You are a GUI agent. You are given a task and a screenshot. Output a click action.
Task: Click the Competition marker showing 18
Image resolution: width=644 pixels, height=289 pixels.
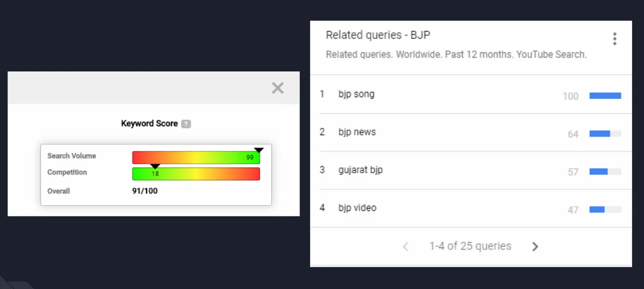pyautogui.click(x=155, y=166)
